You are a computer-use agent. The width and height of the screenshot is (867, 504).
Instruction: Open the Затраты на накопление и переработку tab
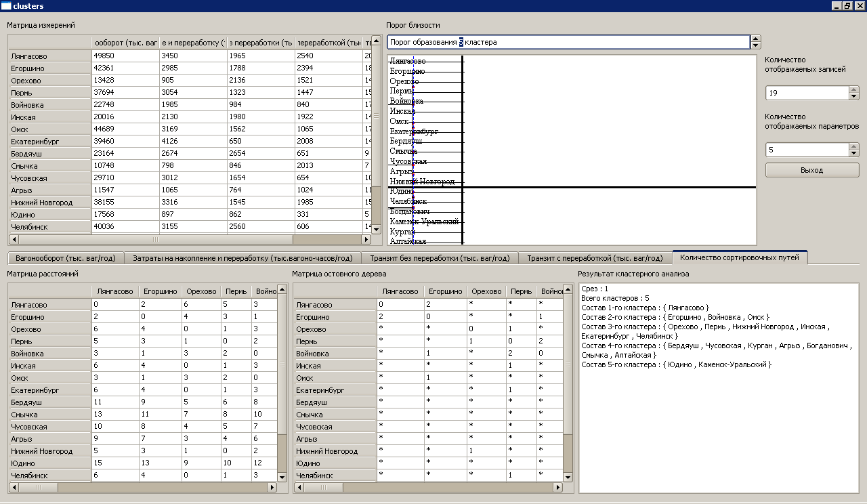coord(242,258)
